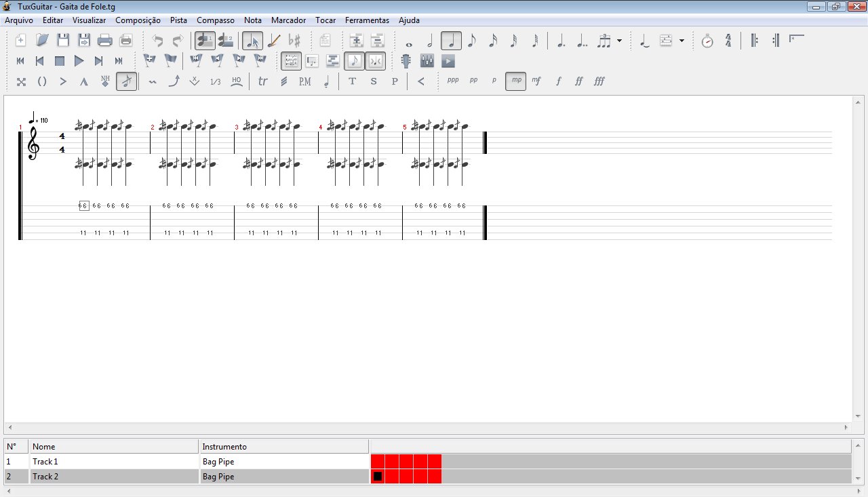Apply the trill (tr) effect
Image resolution: width=868 pixels, height=497 pixels.
(x=263, y=81)
